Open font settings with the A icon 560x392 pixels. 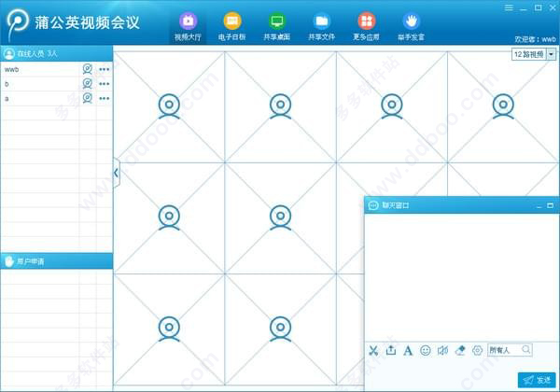[x=408, y=351]
